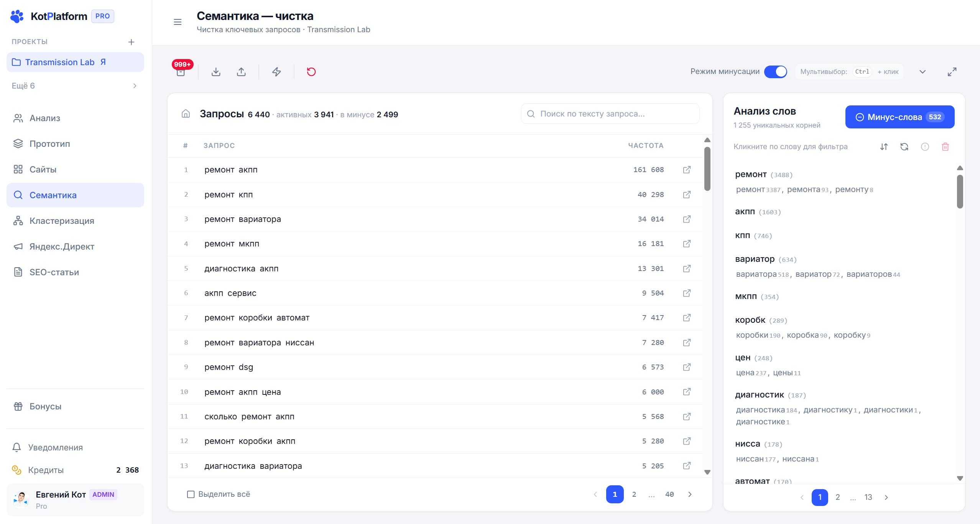The image size is (980, 524).
Task: Open external link for акпп сервис row
Action: coord(687,293)
